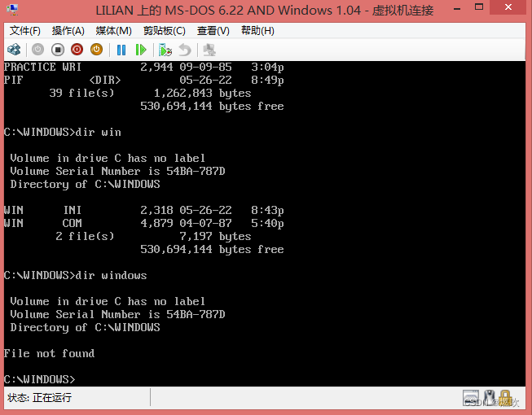
Task: Click the 'dir win' command line
Action: [63, 132]
